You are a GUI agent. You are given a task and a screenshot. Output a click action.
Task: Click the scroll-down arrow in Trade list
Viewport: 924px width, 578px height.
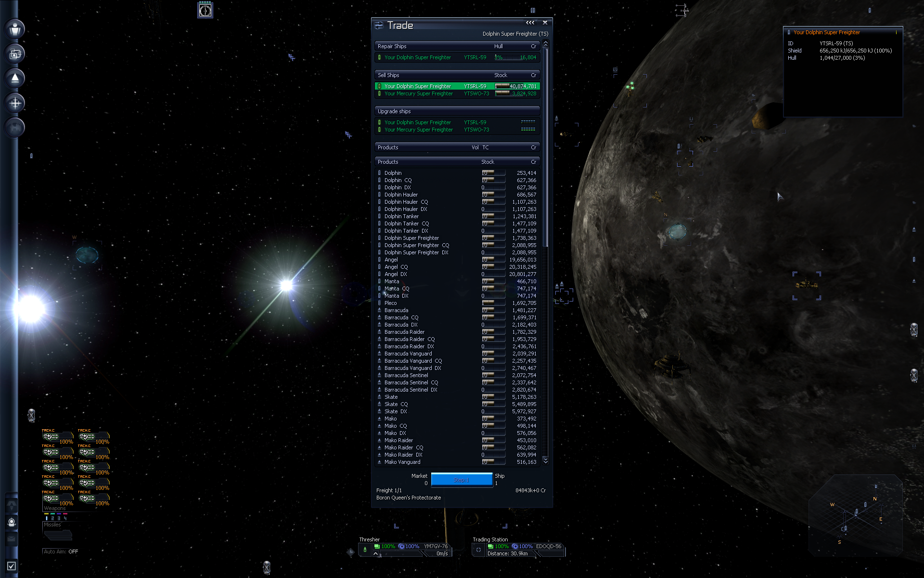[545, 461]
